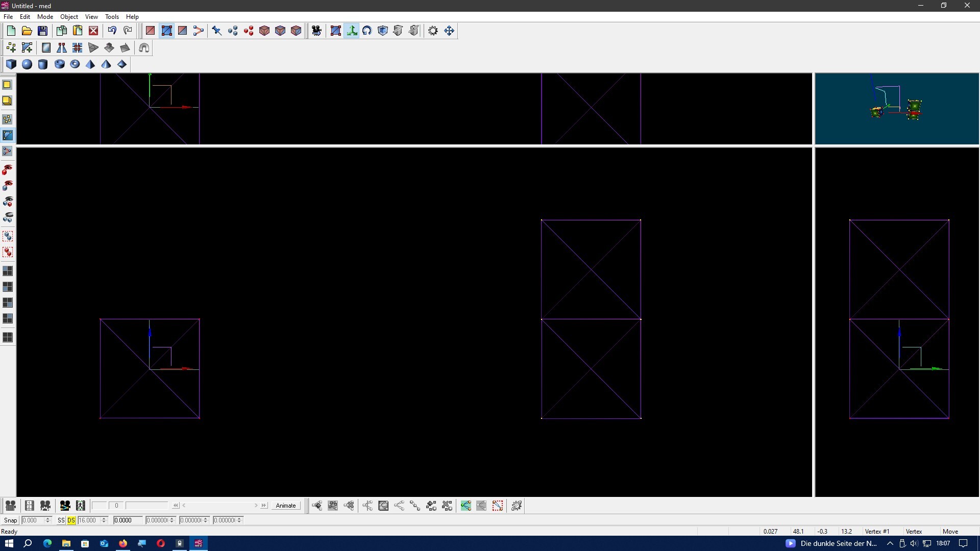Click the rotate tool icon
This screenshot has height=551, width=980.
(x=367, y=31)
